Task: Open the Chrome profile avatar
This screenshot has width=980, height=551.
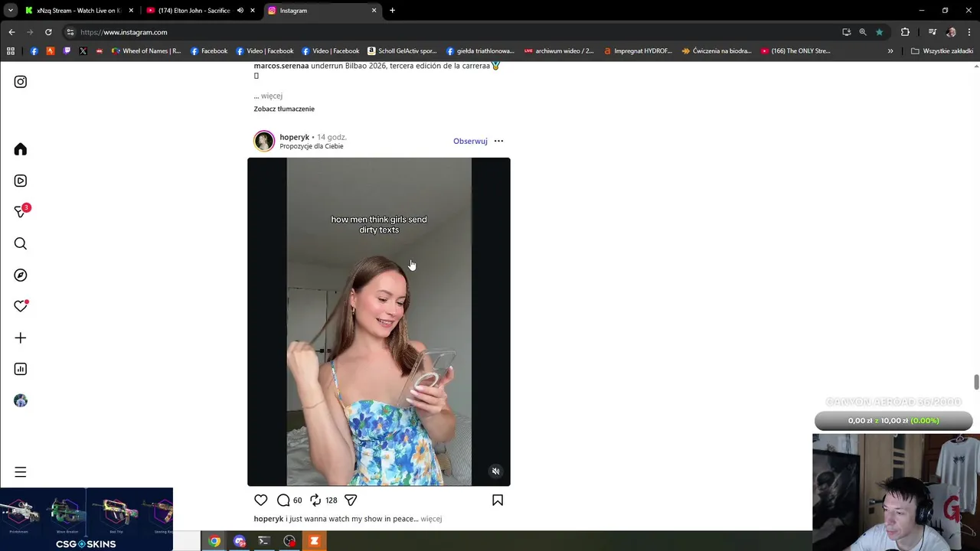Action: tap(951, 32)
